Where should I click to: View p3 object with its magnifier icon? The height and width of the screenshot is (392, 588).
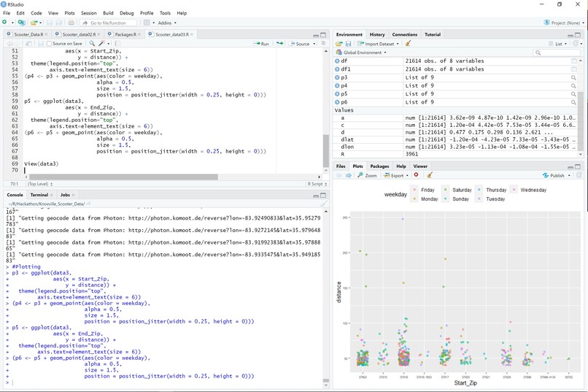573,77
